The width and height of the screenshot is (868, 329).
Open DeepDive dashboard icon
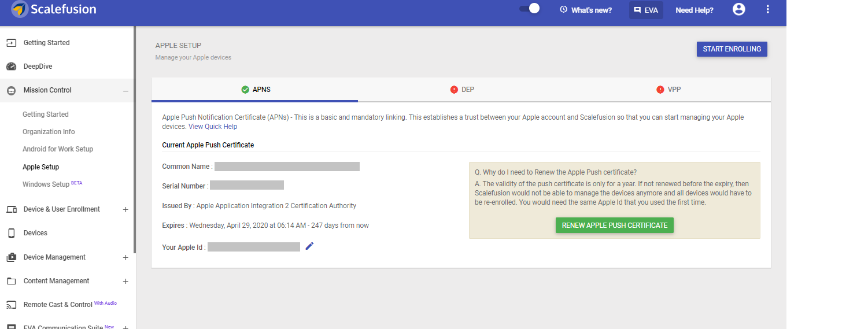11,66
